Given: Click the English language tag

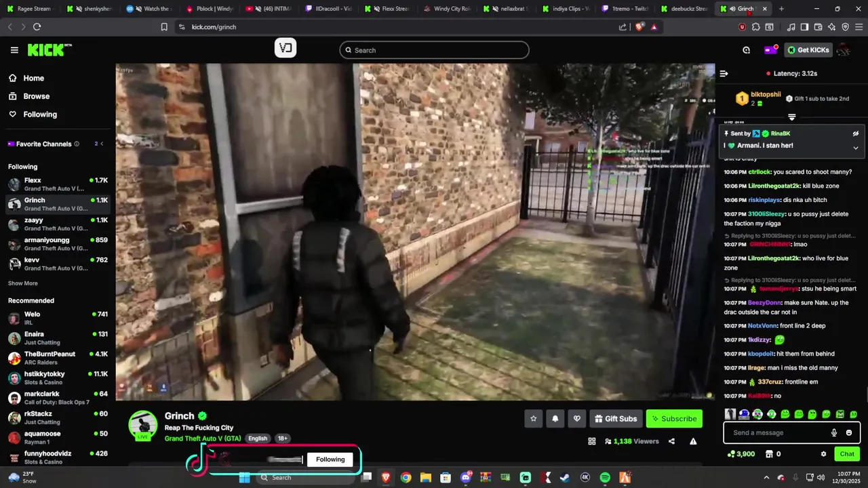Looking at the screenshot, I should click(258, 439).
